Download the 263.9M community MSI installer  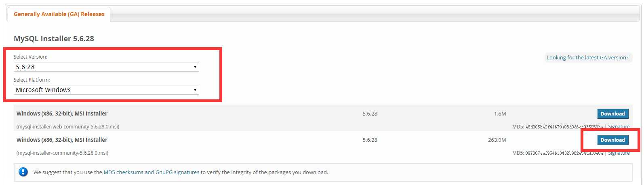(612, 140)
